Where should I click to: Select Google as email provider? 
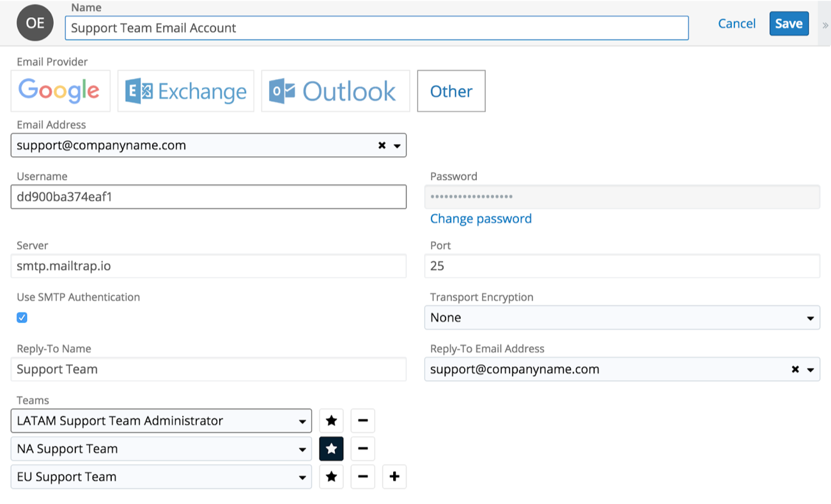click(60, 91)
